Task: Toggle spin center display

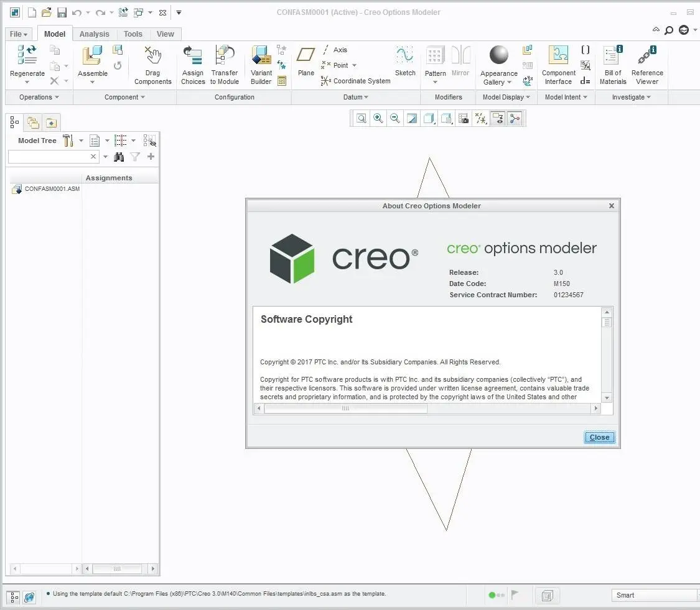Action: pos(515,118)
